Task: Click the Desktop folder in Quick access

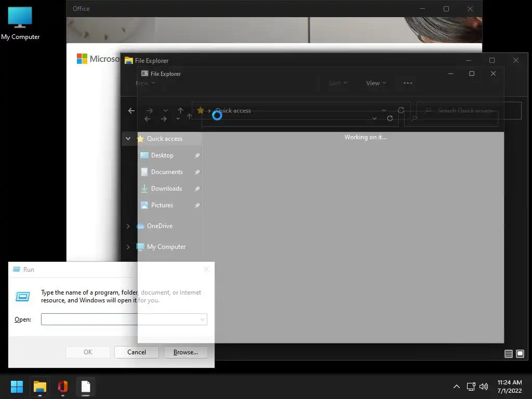Action: click(x=162, y=155)
